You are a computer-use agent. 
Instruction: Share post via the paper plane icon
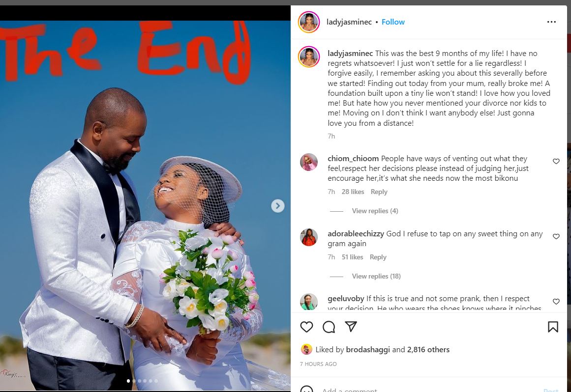click(x=351, y=327)
